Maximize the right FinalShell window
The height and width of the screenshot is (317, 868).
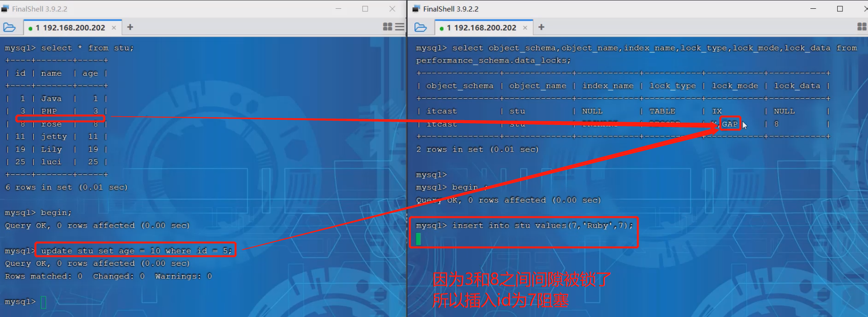click(x=840, y=9)
